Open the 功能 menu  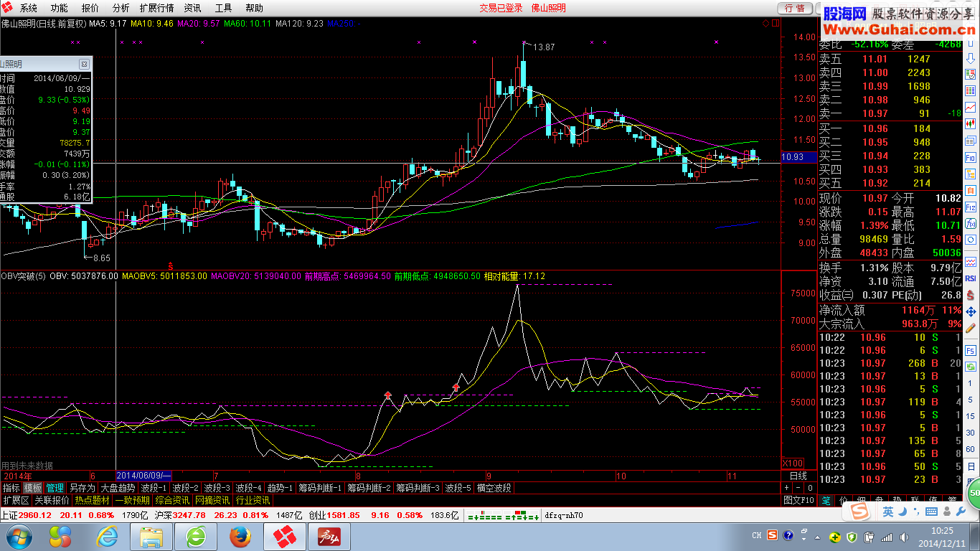(60, 8)
